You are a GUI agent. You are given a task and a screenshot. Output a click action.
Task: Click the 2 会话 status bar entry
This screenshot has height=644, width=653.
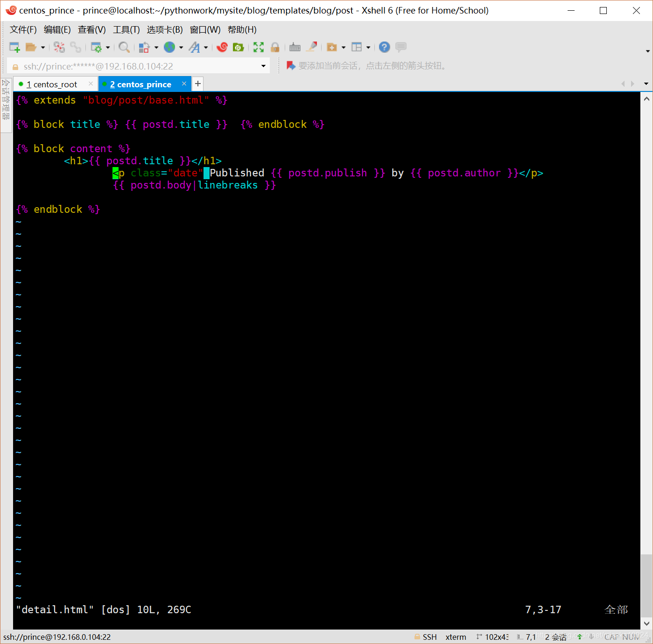click(x=555, y=637)
